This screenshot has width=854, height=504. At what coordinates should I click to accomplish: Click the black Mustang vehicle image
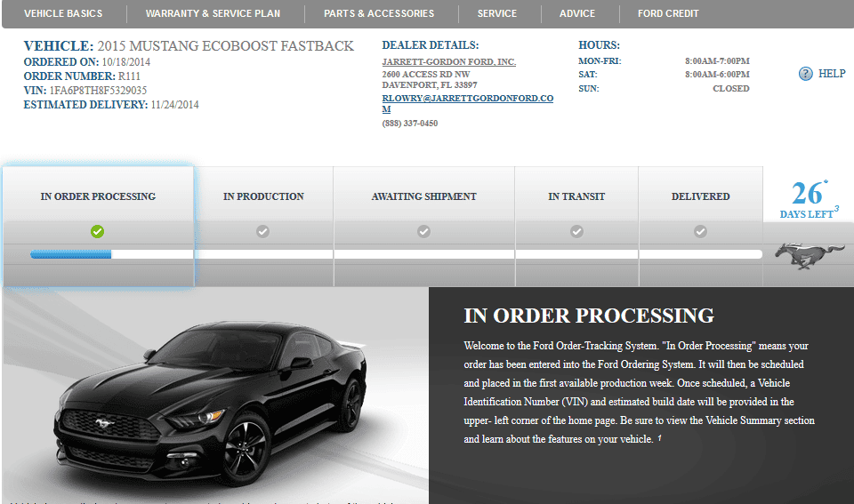coord(210,403)
